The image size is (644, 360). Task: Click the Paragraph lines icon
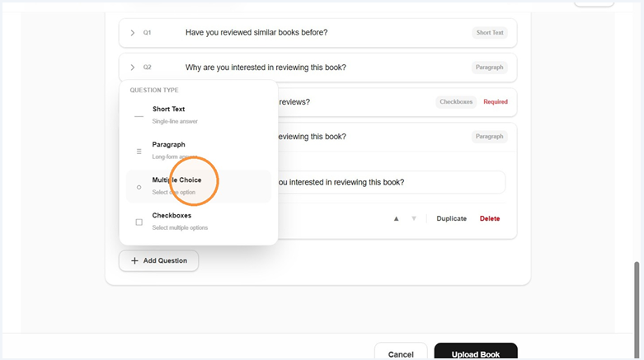tap(139, 152)
